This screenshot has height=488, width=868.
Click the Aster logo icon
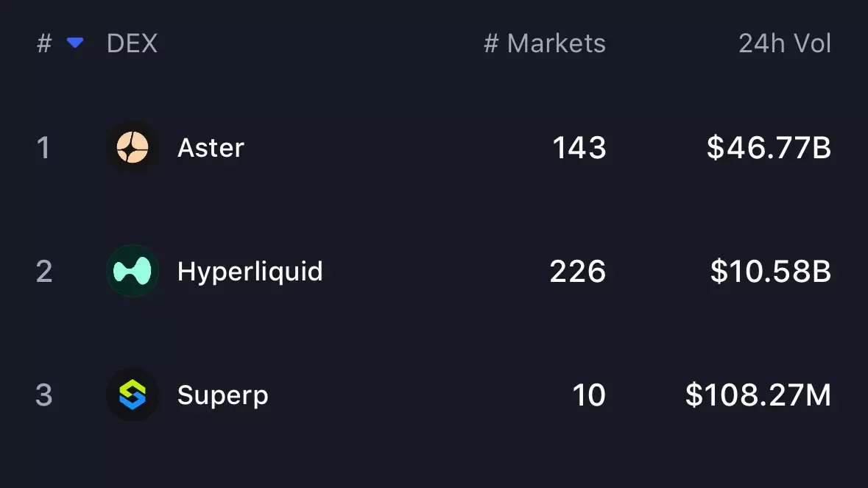(x=133, y=148)
